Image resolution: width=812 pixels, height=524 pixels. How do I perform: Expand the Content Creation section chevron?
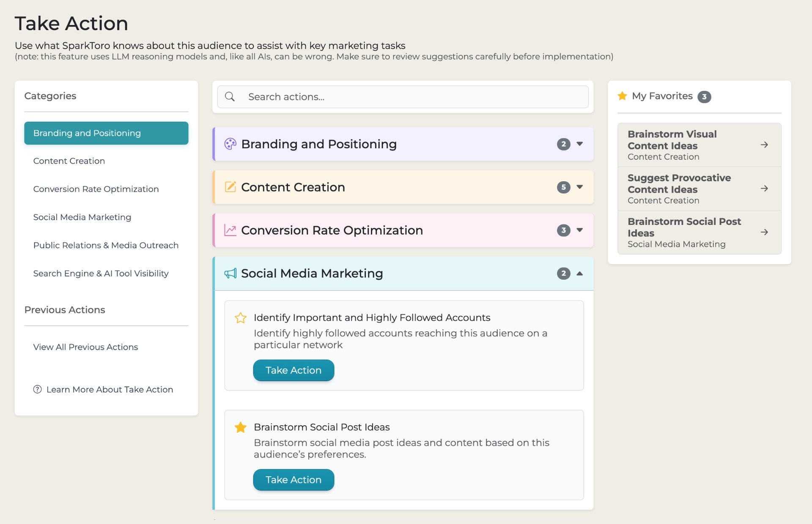click(x=579, y=187)
